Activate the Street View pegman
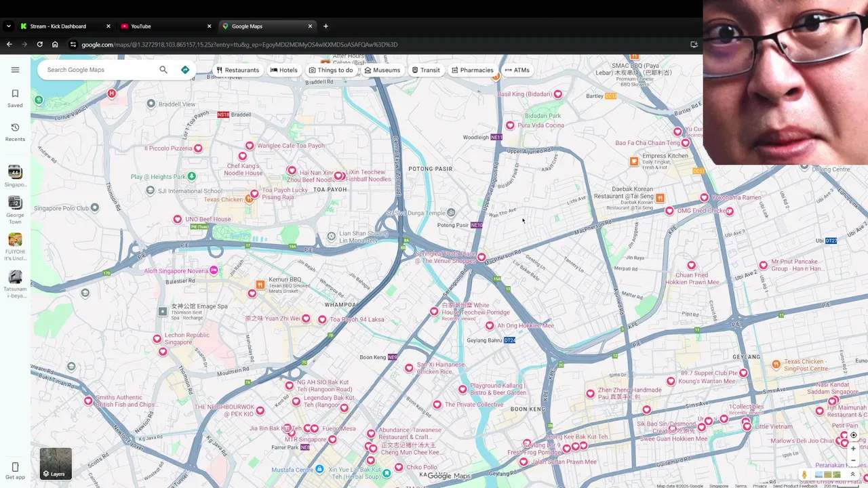Viewport: 868px width, 488px height. pyautogui.click(x=804, y=474)
